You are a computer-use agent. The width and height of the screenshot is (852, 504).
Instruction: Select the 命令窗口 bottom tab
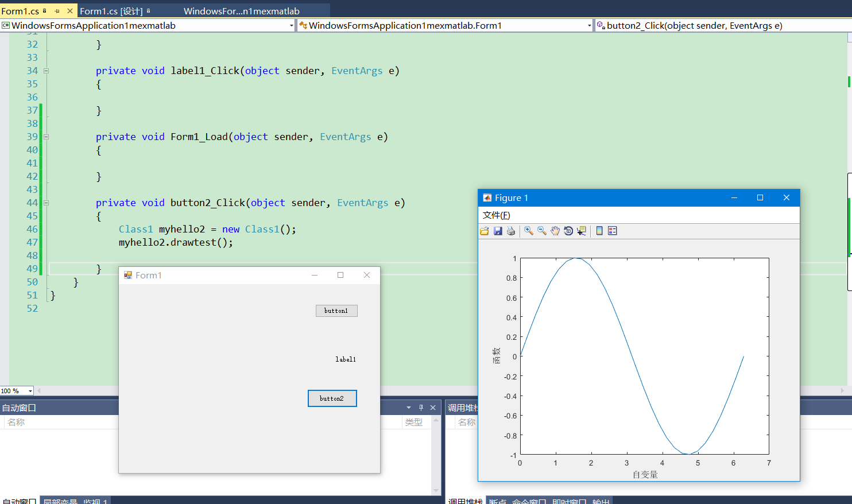pyautogui.click(x=529, y=501)
